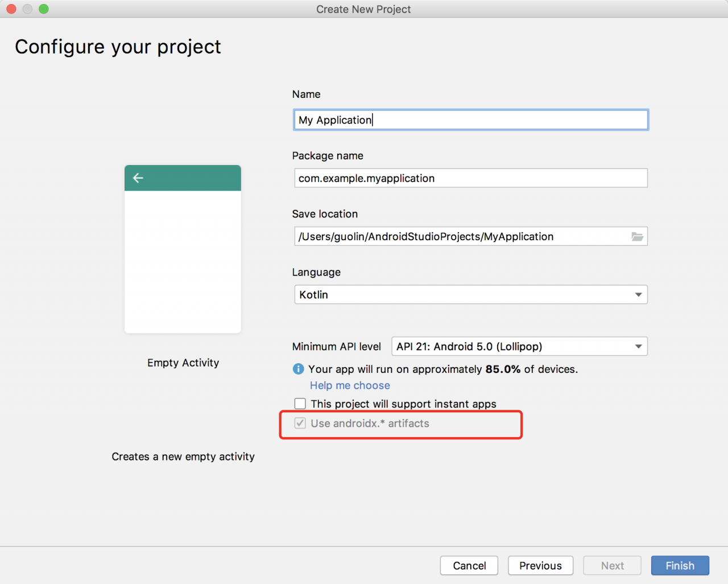728x584 pixels.
Task: Toggle "Use androidx.* artifacts" checkbox
Action: point(300,423)
